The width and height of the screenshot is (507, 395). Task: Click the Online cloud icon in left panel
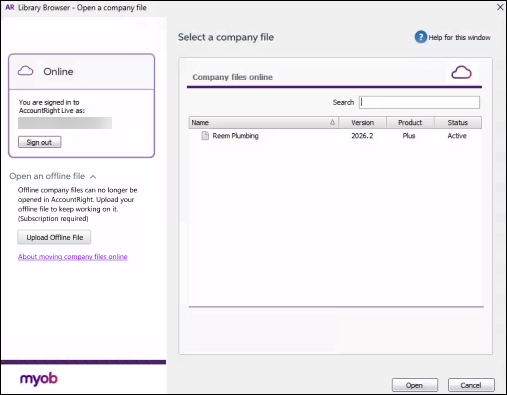point(25,71)
